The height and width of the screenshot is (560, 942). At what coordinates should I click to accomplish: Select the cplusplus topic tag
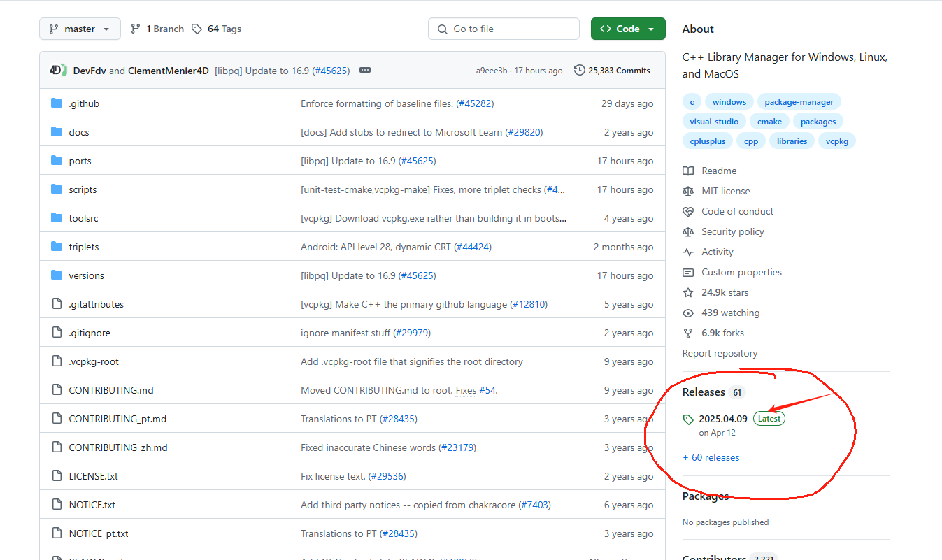tap(707, 141)
